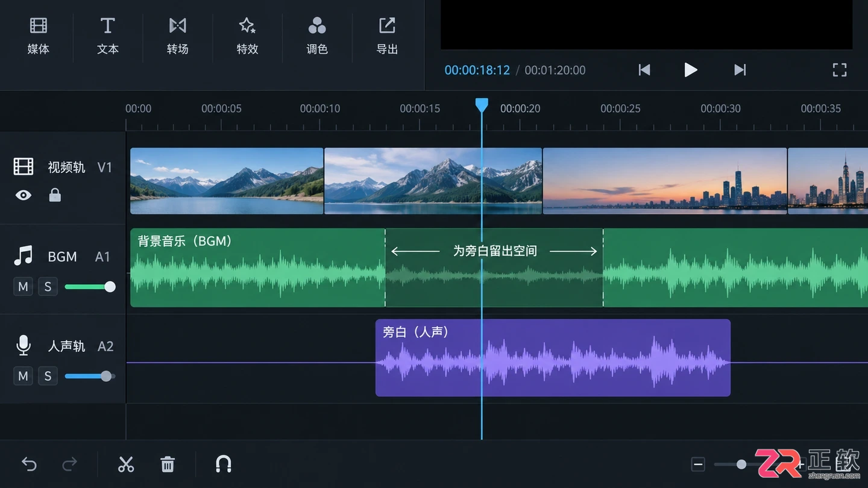The width and height of the screenshot is (868, 488).
Task: Undo the last action
Action: coord(29,464)
